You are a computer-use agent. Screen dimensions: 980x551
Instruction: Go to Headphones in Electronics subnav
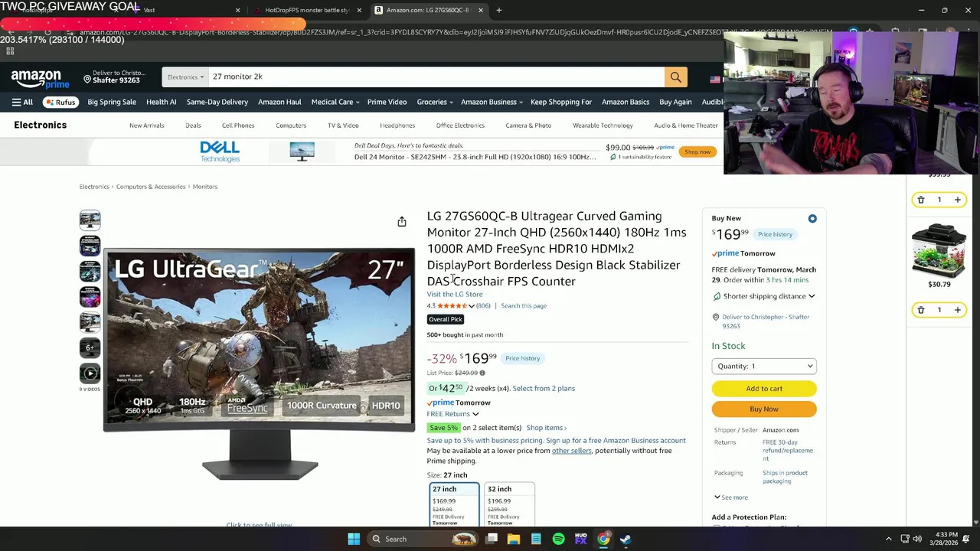point(397,126)
